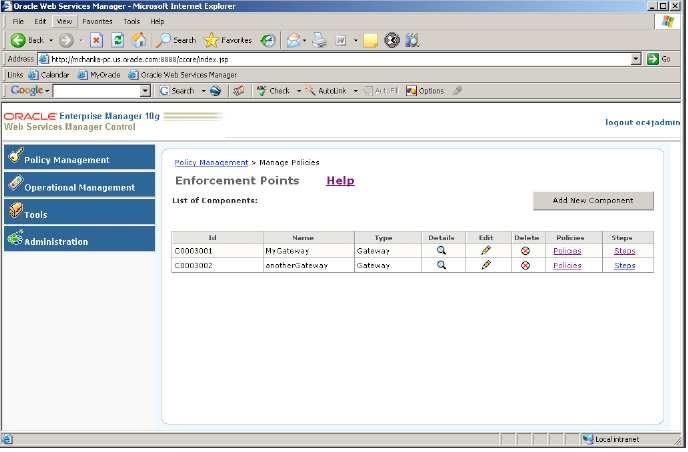Open Steps link for anotherGateway
Viewport: 688px width, 452px height.
click(624, 265)
